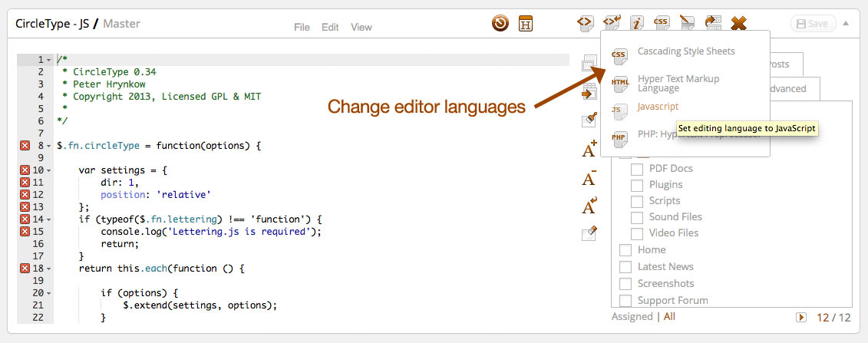Check the PDF Docs checkbox

[637, 169]
